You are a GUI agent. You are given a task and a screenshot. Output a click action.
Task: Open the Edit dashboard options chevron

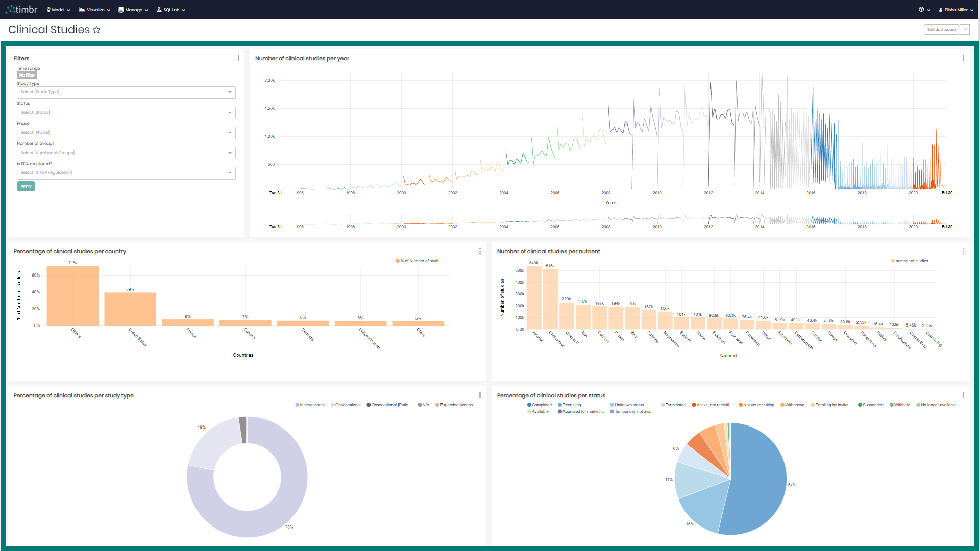click(x=965, y=29)
